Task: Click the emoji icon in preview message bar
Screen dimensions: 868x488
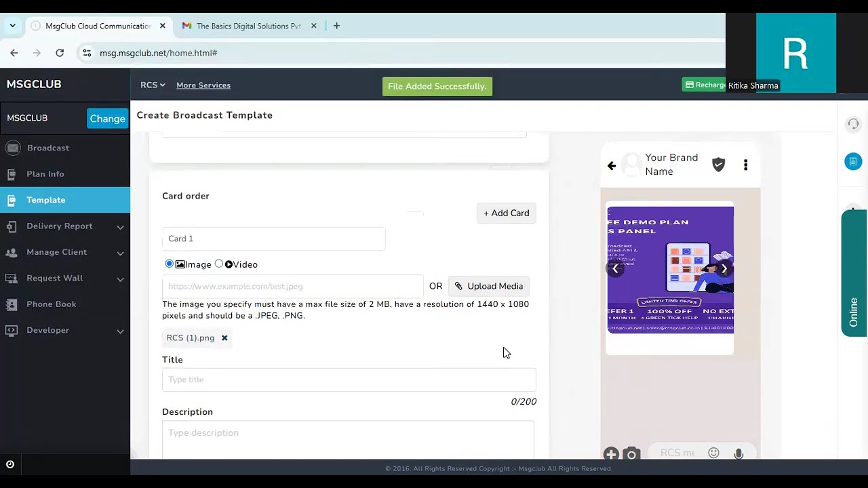Action: pos(713,453)
